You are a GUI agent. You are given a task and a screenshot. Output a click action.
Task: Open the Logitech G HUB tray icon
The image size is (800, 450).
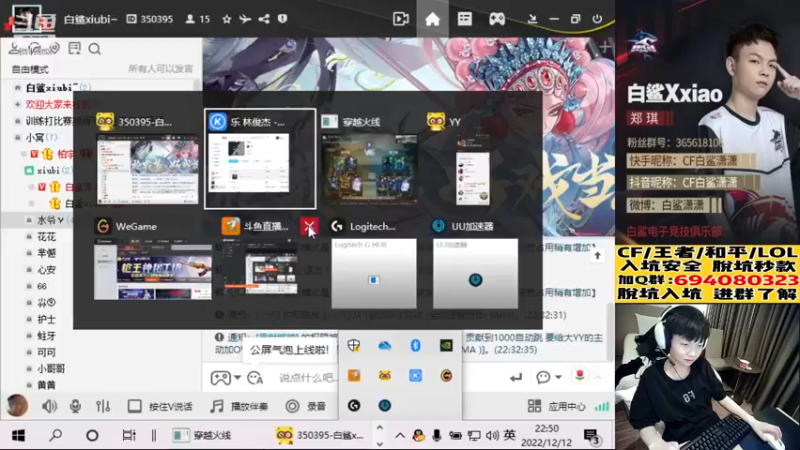pos(354,406)
